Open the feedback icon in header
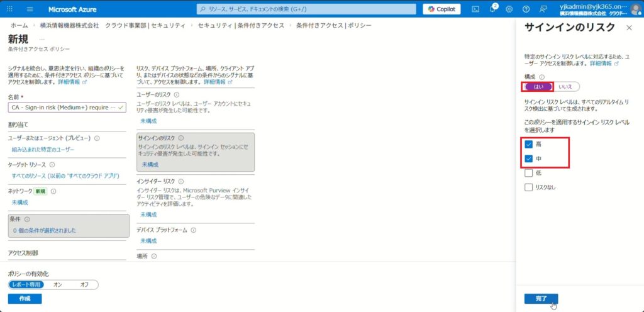 (543, 9)
